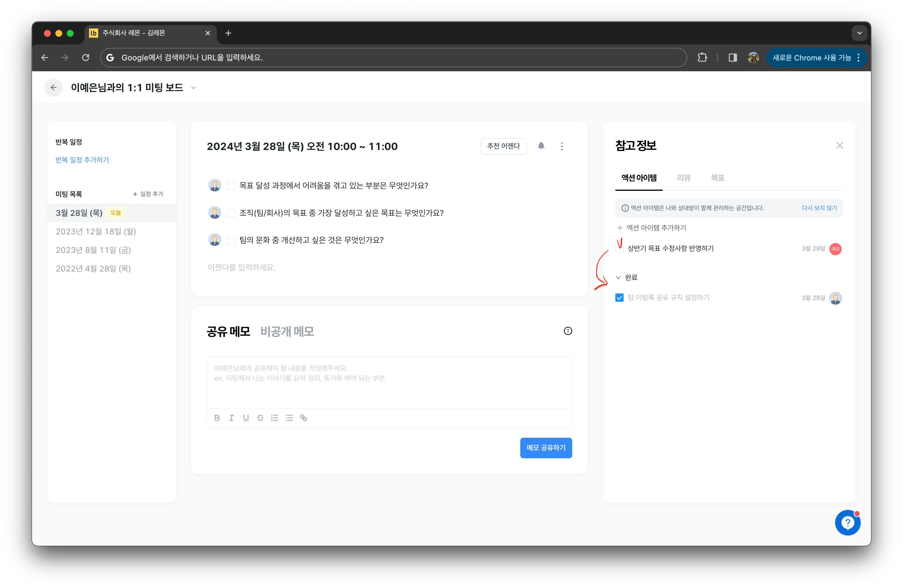Click the 반복 일정 추가하기 link
The width and height of the screenshot is (903, 588).
[x=82, y=160]
